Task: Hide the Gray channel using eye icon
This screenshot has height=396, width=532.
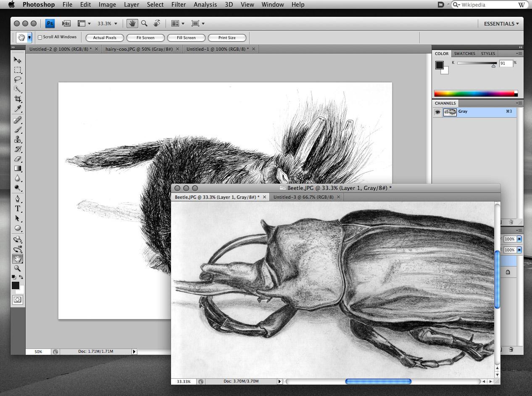Action: click(437, 112)
